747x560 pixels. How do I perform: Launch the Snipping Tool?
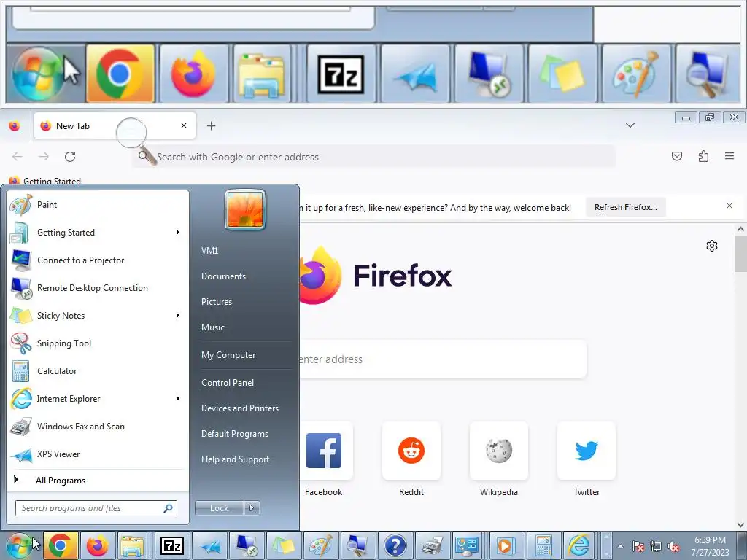pos(98,343)
